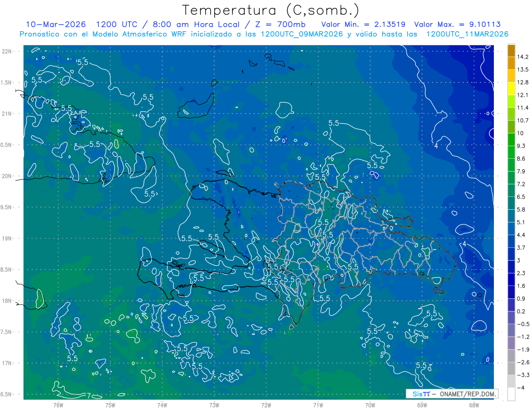This screenshot has height=411, width=532.
Task: Click "Valor Max. = 9.10113" value
Action: (x=457, y=24)
